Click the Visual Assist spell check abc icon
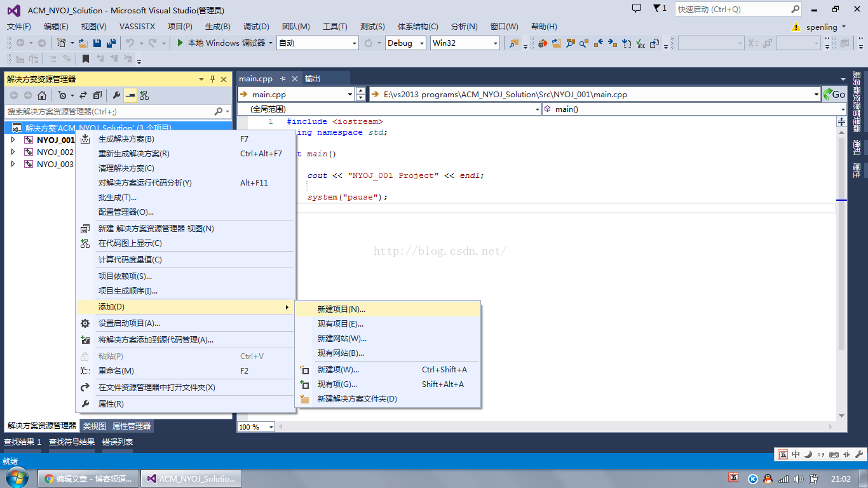 (x=641, y=43)
